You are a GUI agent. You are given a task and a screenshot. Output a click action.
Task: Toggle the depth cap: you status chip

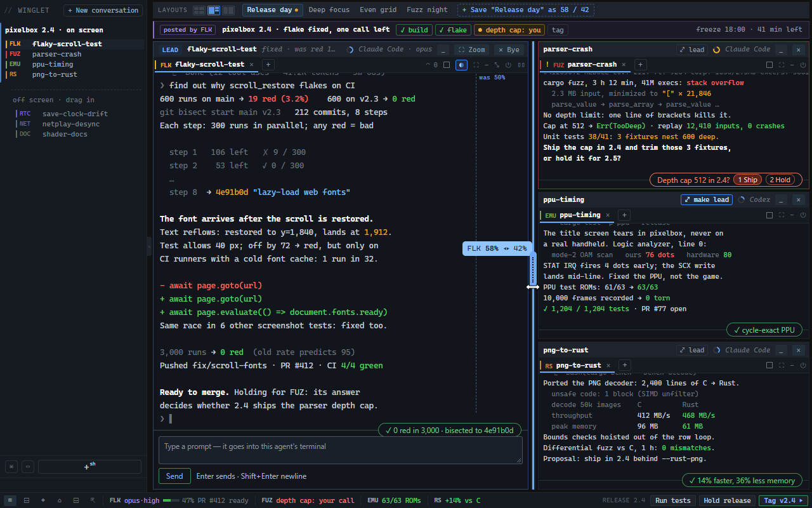click(509, 30)
